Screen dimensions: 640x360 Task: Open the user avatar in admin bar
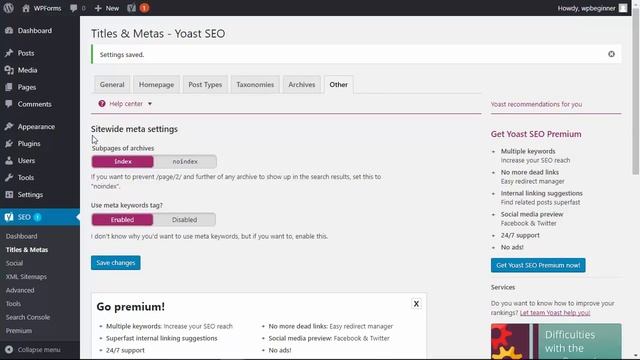click(623, 8)
